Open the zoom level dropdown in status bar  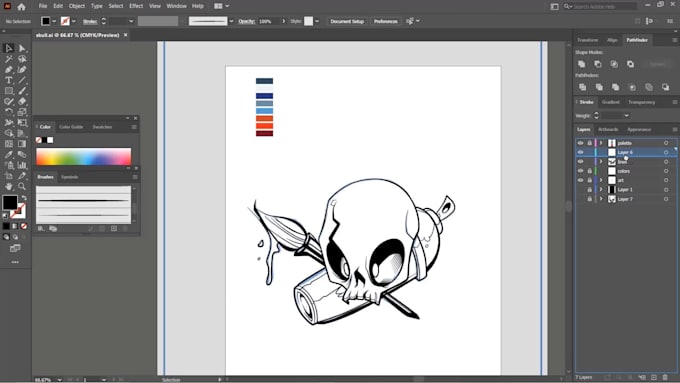59,380
